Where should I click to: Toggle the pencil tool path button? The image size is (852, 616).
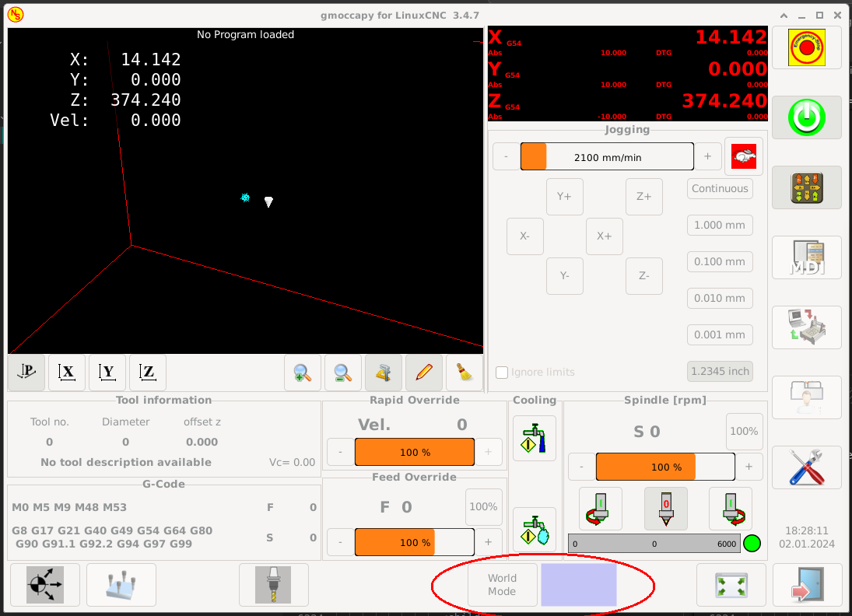pos(424,373)
